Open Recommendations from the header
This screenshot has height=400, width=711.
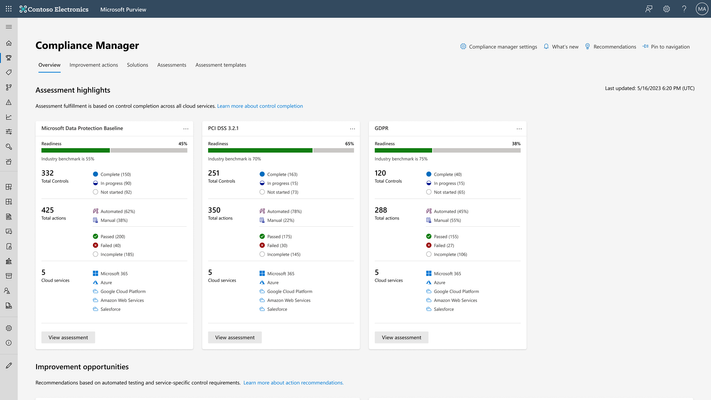pos(610,47)
